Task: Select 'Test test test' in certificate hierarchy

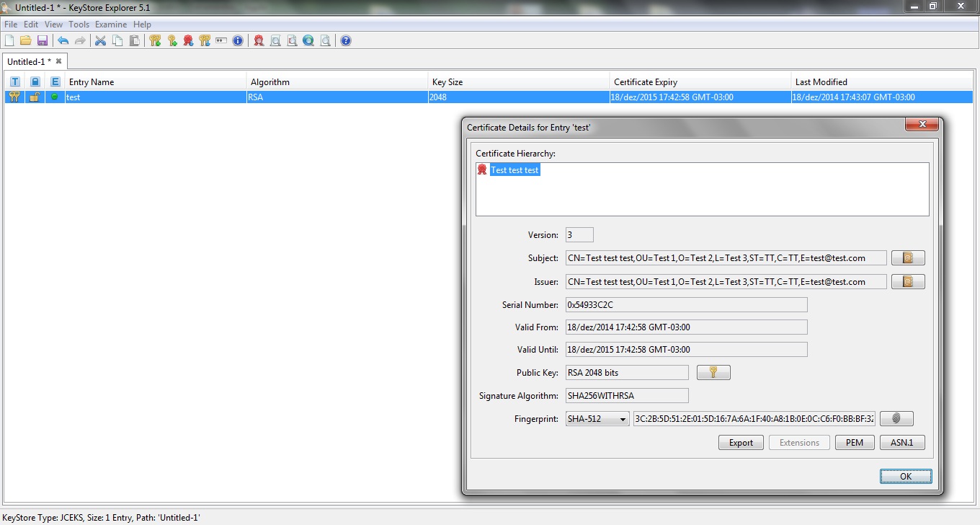Action: (x=514, y=170)
